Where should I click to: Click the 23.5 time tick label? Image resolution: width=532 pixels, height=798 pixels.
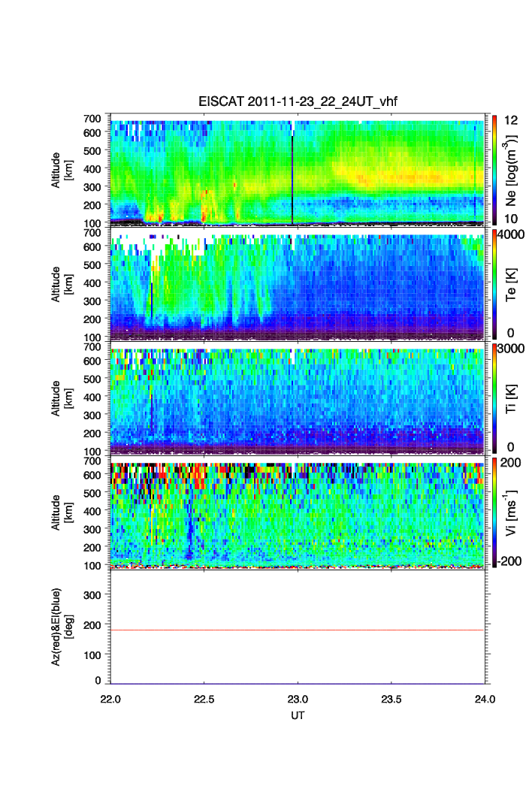[391, 699]
